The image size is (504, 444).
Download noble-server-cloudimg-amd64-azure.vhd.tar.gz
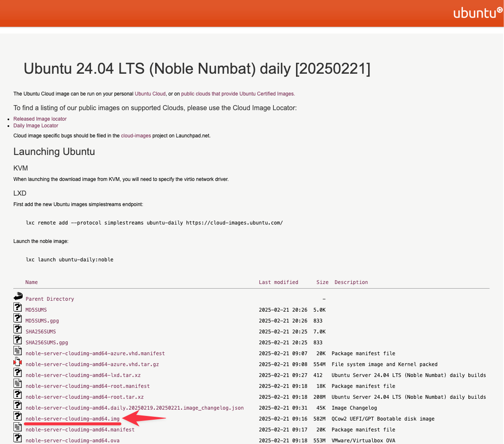[x=92, y=364]
